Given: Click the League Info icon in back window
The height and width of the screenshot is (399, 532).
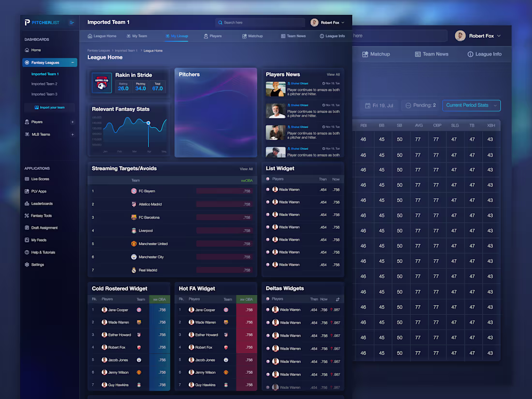Looking at the screenshot, I should [470, 54].
